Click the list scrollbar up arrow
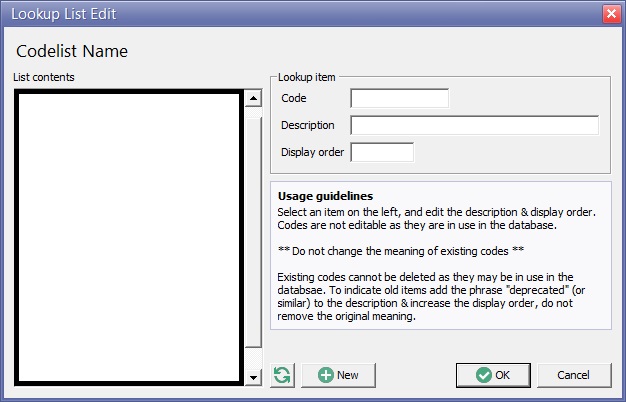 click(x=253, y=98)
